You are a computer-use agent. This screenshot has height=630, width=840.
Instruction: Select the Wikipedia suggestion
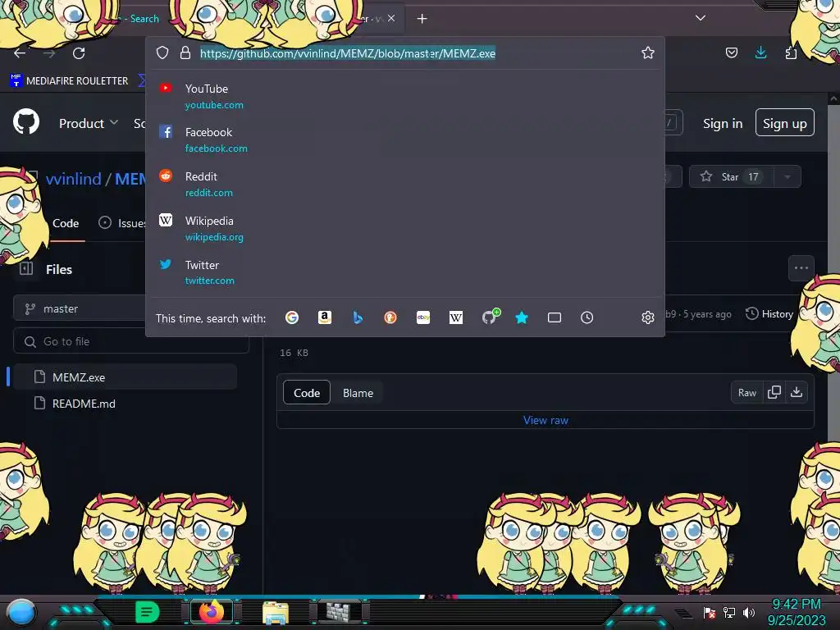(405, 229)
